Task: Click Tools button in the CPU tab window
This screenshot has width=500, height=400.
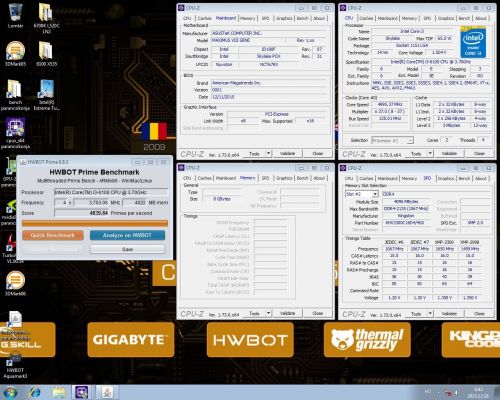Action: [416, 154]
